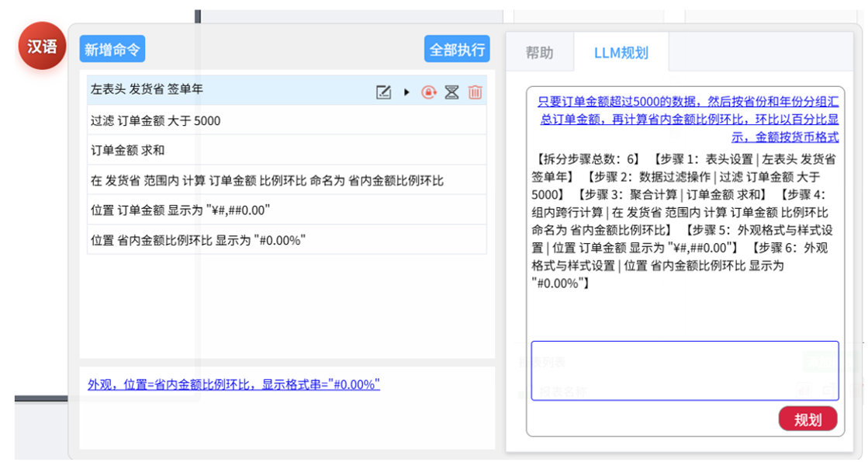Edit the 左表头 发货省 签单年 command

click(x=383, y=92)
